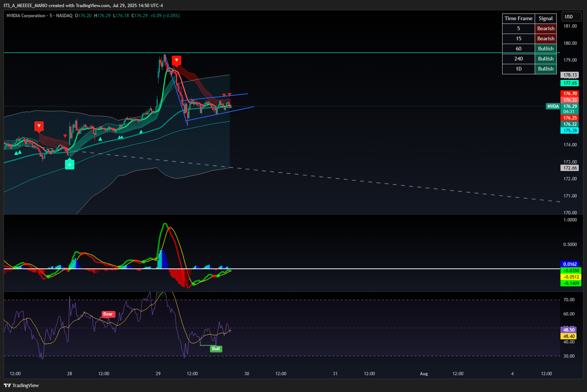
Task: Click the 177.65 green price label
Action: (x=570, y=83)
